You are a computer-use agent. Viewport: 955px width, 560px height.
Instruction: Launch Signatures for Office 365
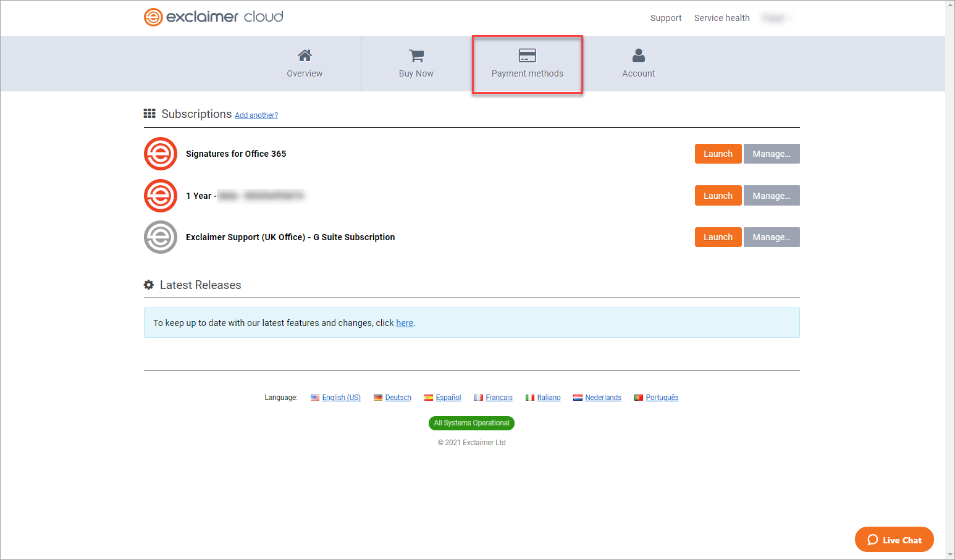(718, 154)
